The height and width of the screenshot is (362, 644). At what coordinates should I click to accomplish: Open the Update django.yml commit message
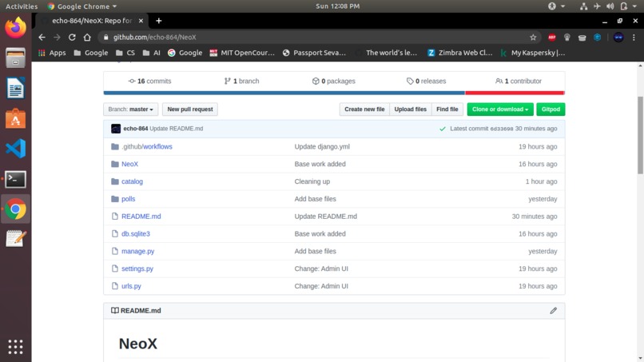(322, 147)
